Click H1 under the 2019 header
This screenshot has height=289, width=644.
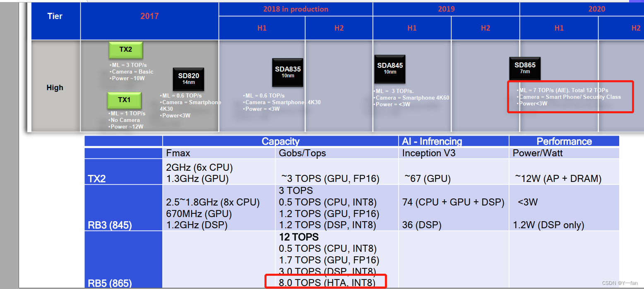click(412, 28)
